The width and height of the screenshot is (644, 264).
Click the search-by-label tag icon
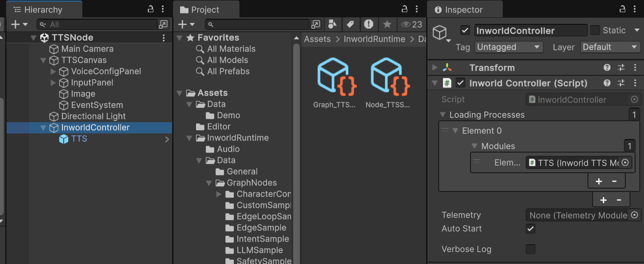[350, 24]
